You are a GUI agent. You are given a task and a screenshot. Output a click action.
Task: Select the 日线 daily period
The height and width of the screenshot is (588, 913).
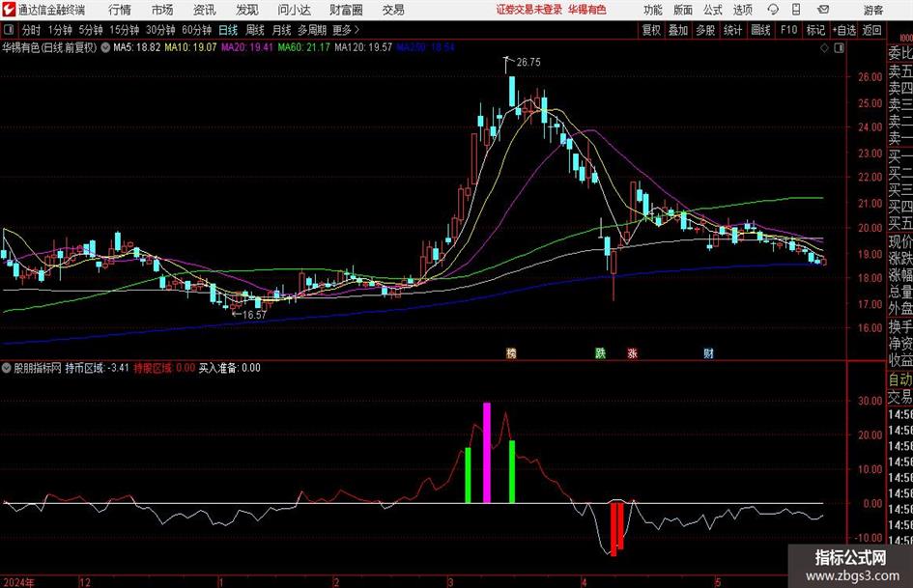tap(228, 30)
